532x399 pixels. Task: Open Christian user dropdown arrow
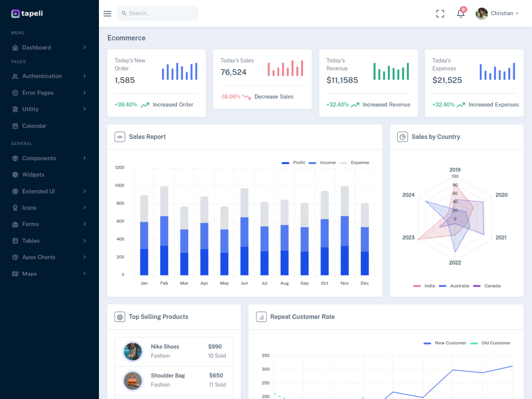517,13
